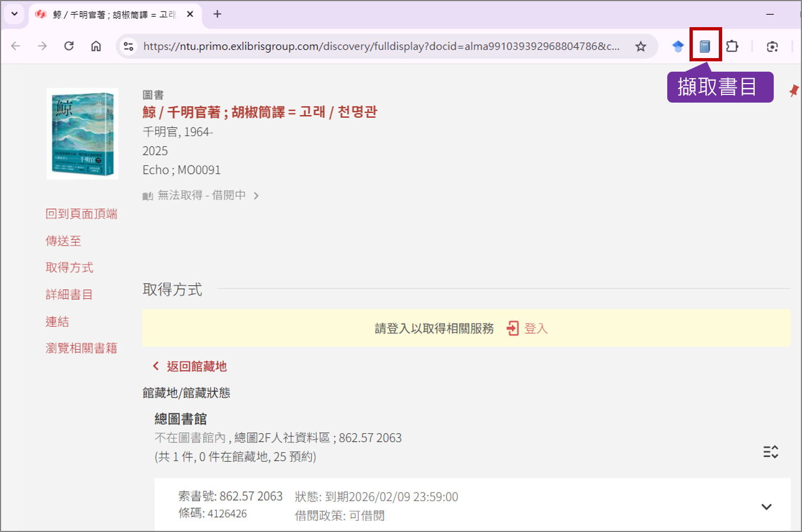Screen dimensions: 802x532
Task: Open the tab search dropdown arrow
Action: [15, 14]
